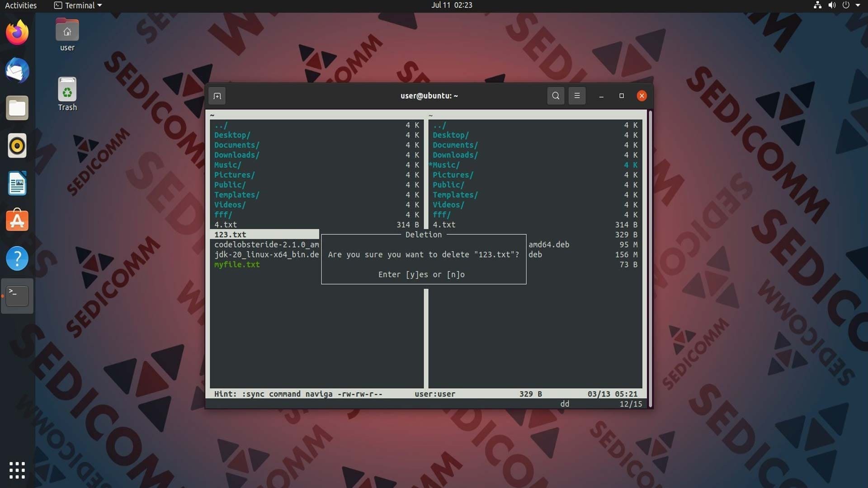Image resolution: width=868 pixels, height=488 pixels.
Task: Expand the system power menu arrow
Action: pyautogui.click(x=858, y=5)
